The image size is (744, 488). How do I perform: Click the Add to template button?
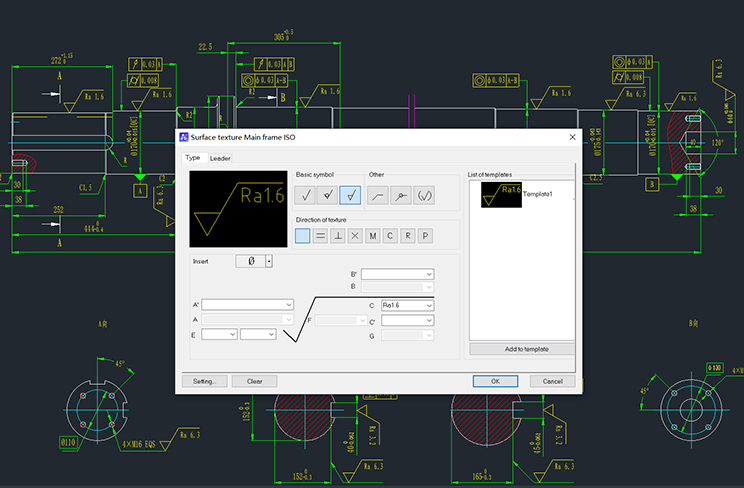[523, 349]
